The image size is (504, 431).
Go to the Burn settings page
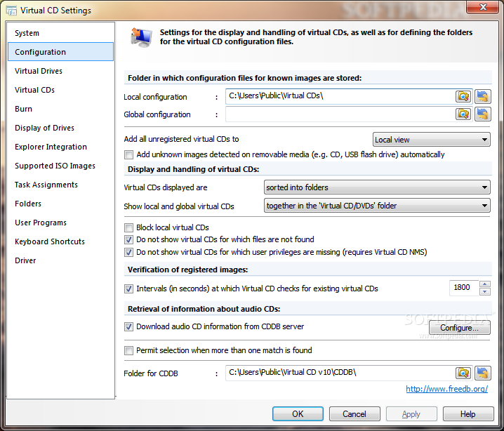pyautogui.click(x=61, y=109)
